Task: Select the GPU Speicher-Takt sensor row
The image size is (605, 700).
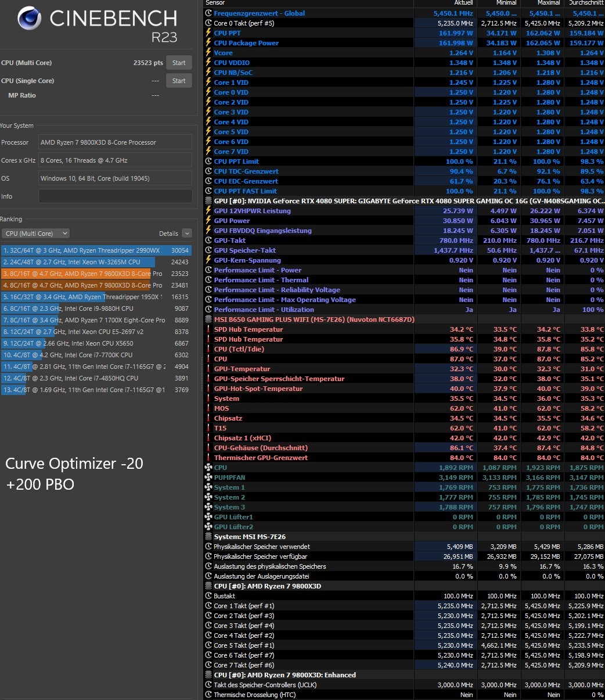Action: point(405,250)
